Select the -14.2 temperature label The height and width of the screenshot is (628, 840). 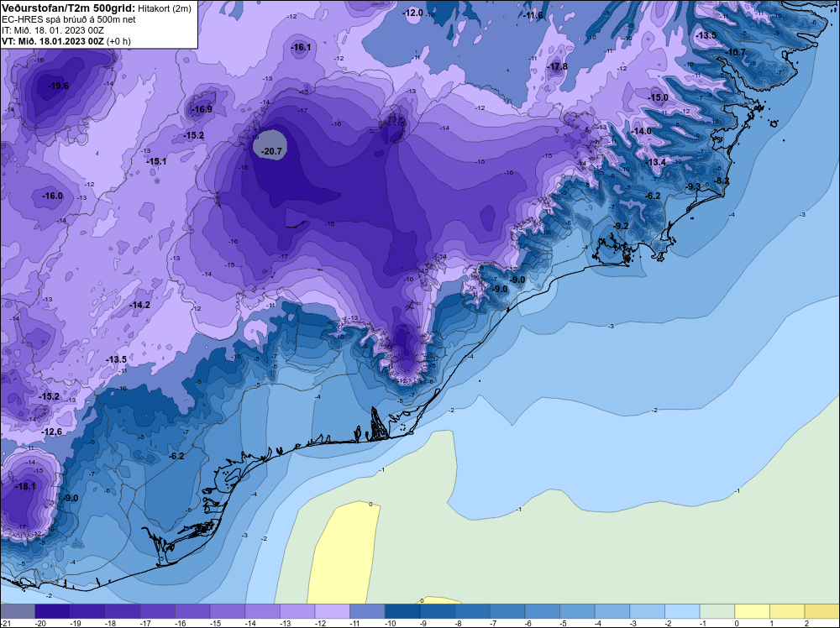point(139,305)
